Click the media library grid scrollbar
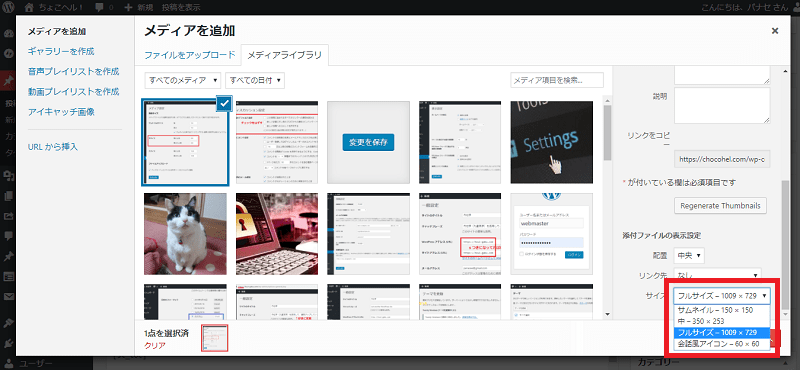Viewport: 800px width, 370px height. coord(607,132)
